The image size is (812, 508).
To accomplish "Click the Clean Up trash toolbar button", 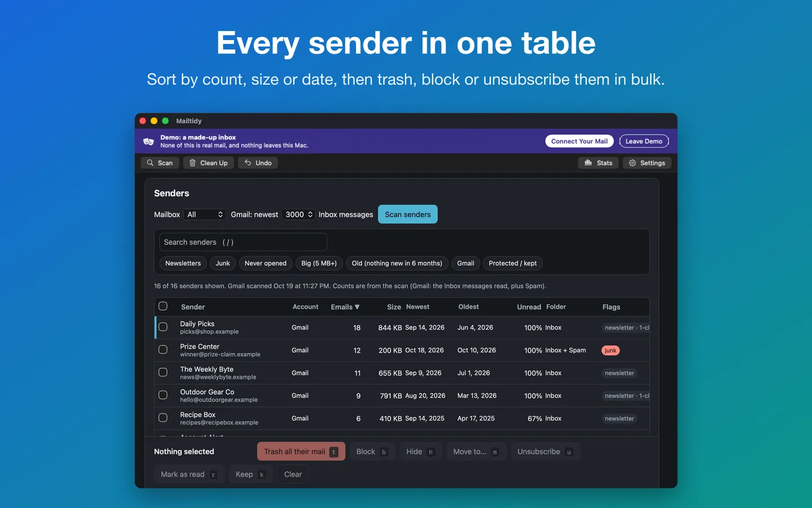I will click(209, 163).
